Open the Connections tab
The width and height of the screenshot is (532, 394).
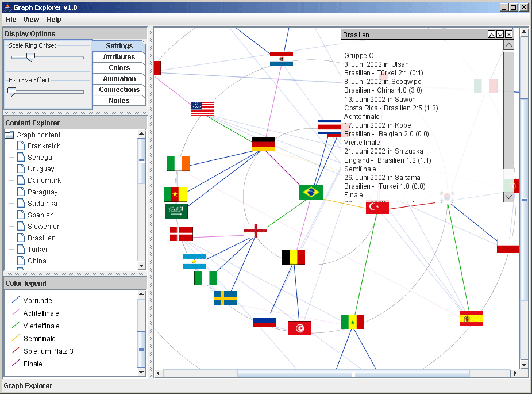coord(119,90)
